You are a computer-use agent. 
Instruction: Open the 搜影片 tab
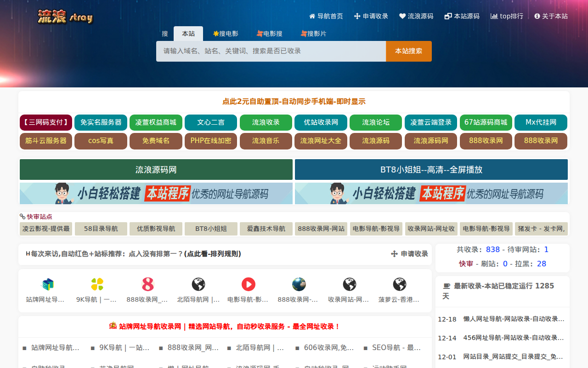pos(314,33)
